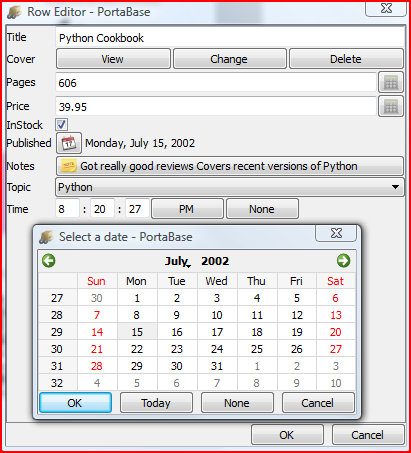This screenshot has width=411, height=453.
Task: Select July 22 in the calendar
Action: [x=137, y=349]
